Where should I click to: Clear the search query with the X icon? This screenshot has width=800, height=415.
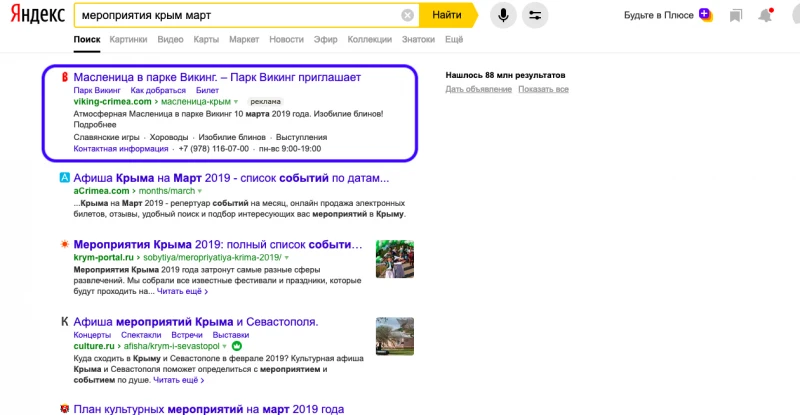(407, 15)
